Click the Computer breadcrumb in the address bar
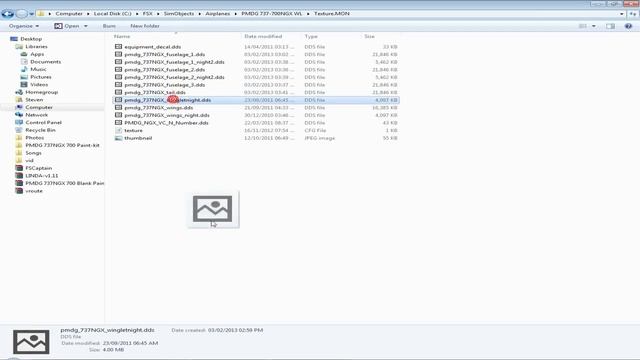640x360 pixels. (69, 13)
